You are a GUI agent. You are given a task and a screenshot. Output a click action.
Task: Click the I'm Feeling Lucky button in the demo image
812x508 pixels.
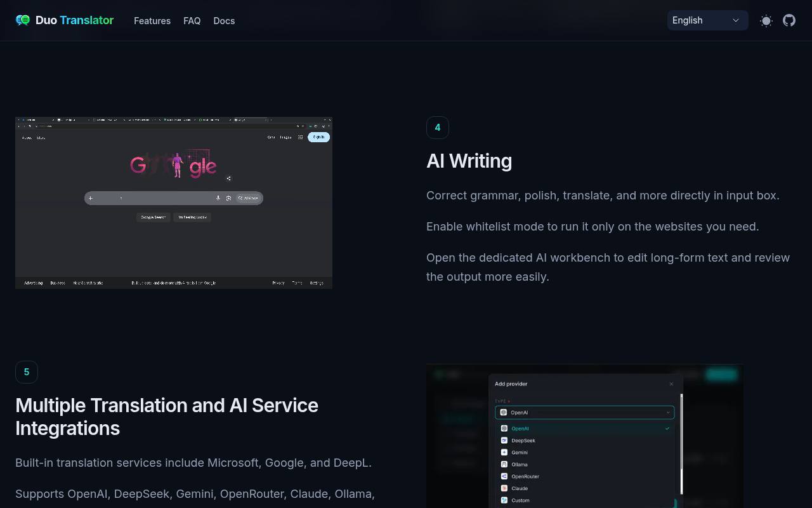[x=192, y=217]
